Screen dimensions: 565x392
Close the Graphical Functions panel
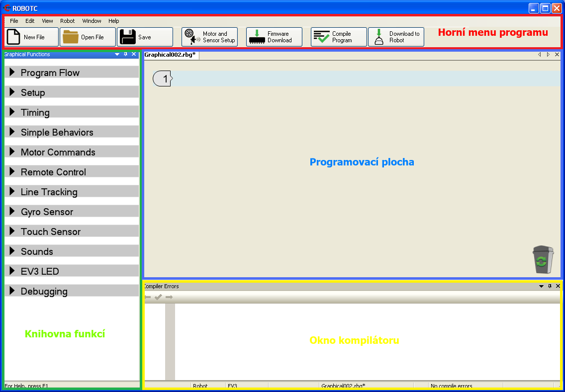tap(134, 54)
